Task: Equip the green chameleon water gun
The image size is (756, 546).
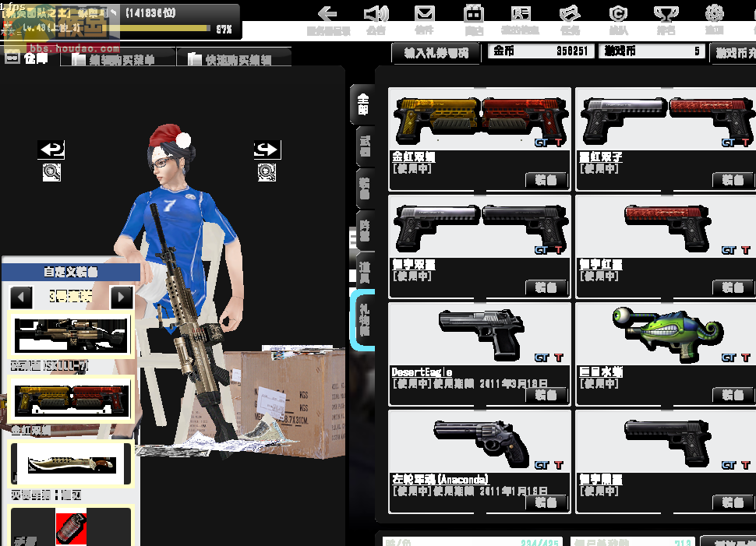Action: tap(734, 395)
